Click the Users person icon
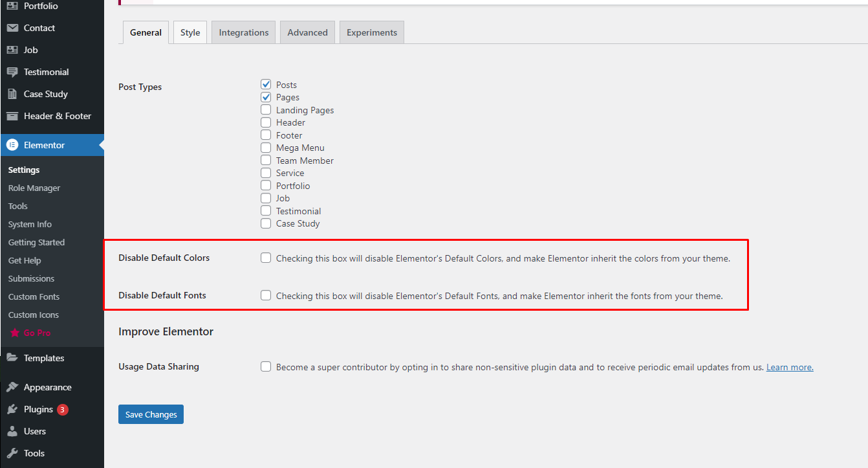The height and width of the screenshot is (468, 868). pyautogui.click(x=12, y=431)
